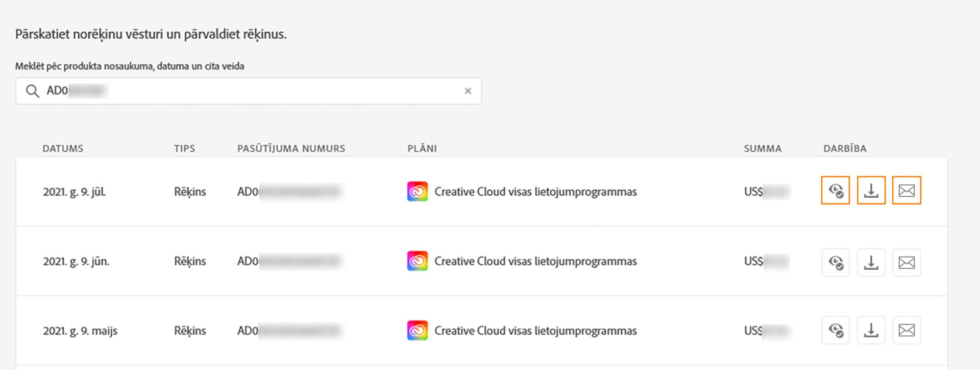
Task: Download the 2021. g. 9. jūn. invoice
Action: click(x=871, y=263)
